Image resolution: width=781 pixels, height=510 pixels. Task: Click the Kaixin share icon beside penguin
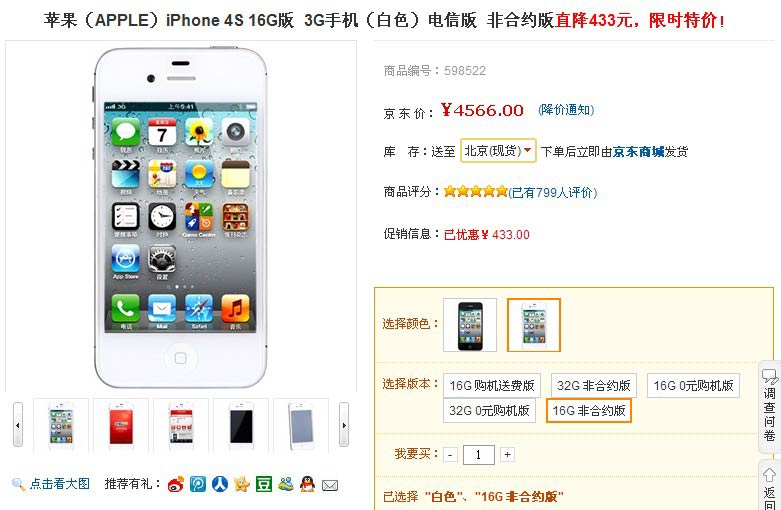click(285, 484)
